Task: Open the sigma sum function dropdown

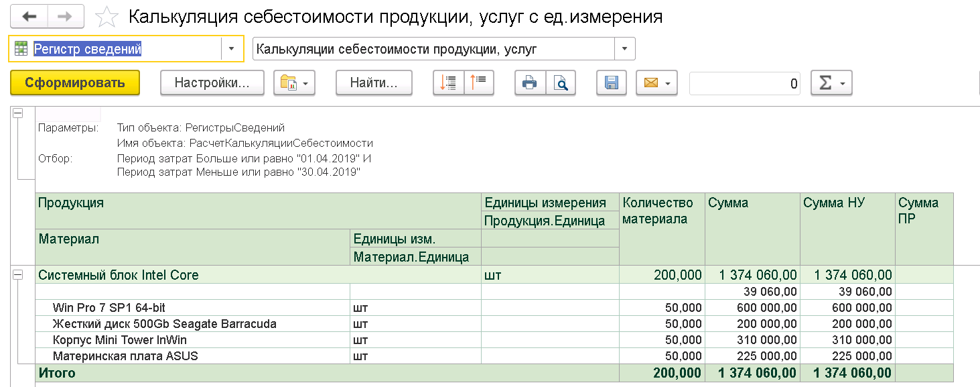Action: [831, 83]
